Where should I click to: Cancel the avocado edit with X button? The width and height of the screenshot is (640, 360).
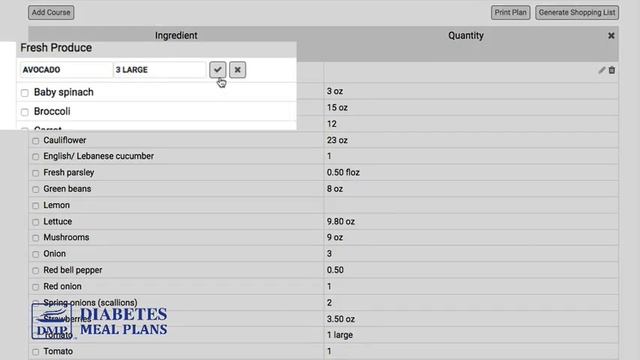coord(237,70)
